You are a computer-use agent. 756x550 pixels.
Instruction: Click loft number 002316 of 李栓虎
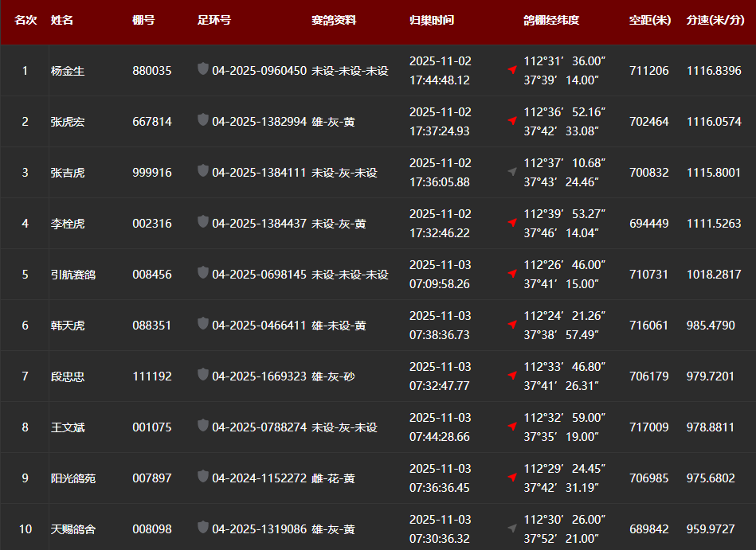(151, 224)
